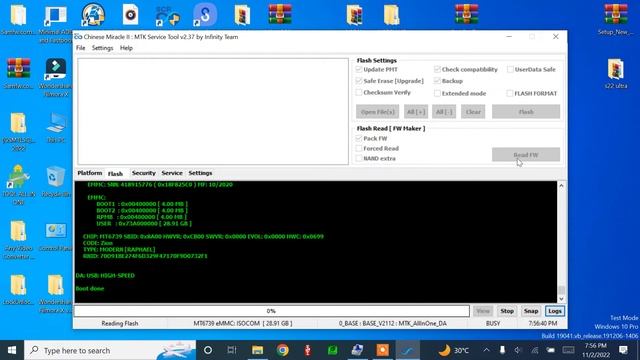This screenshot has height=360, width=640.
Task: Enable Checksum Verify checkbox
Action: (359, 93)
